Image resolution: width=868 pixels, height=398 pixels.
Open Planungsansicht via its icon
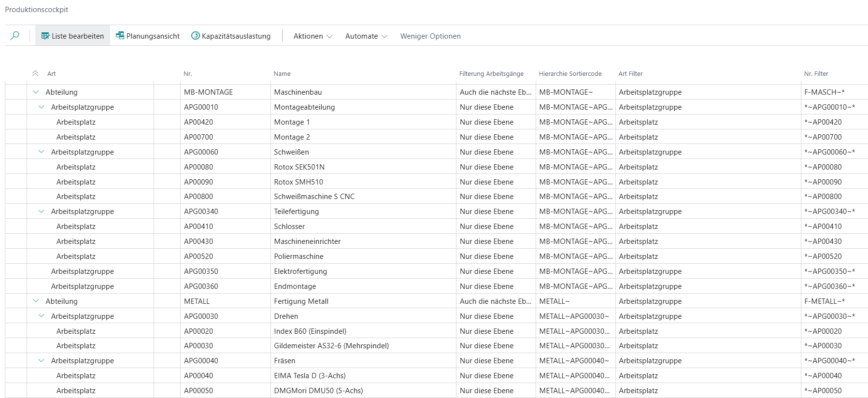point(120,36)
